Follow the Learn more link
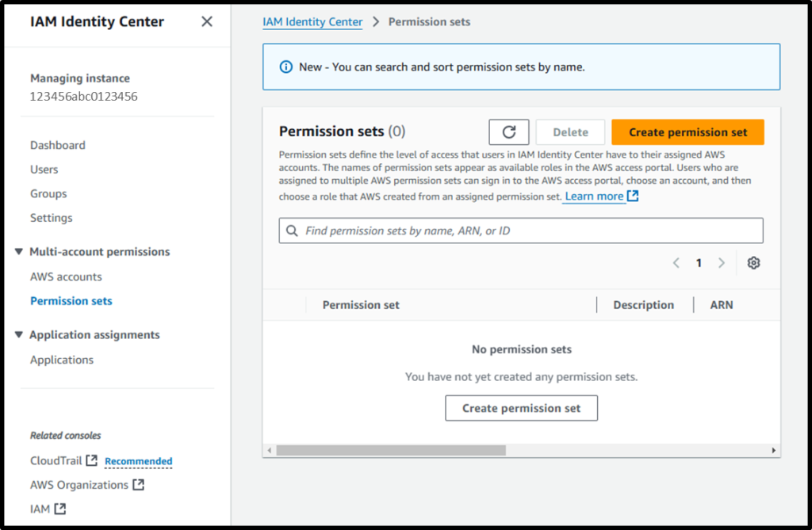 (593, 196)
